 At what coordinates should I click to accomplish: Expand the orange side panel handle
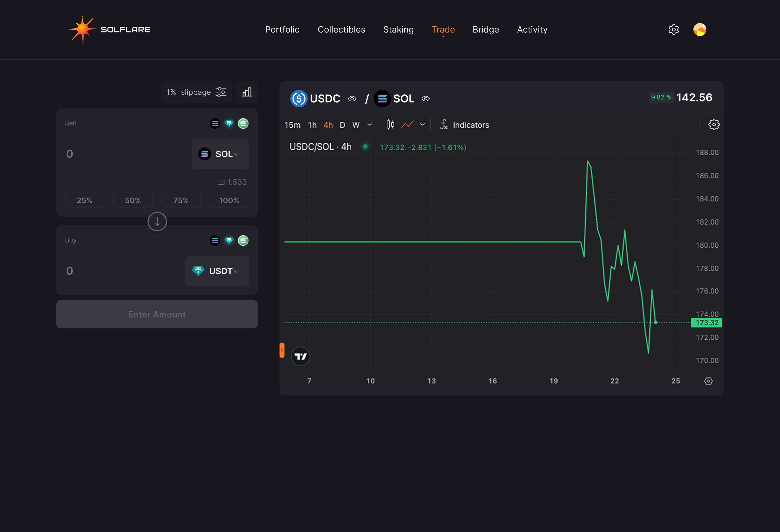(282, 350)
